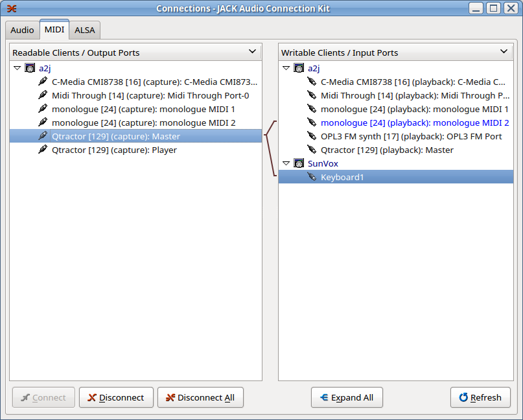Click plug icon of monologue MIDI 1 capture
Screen dimensions: 523x420
pos(43,109)
